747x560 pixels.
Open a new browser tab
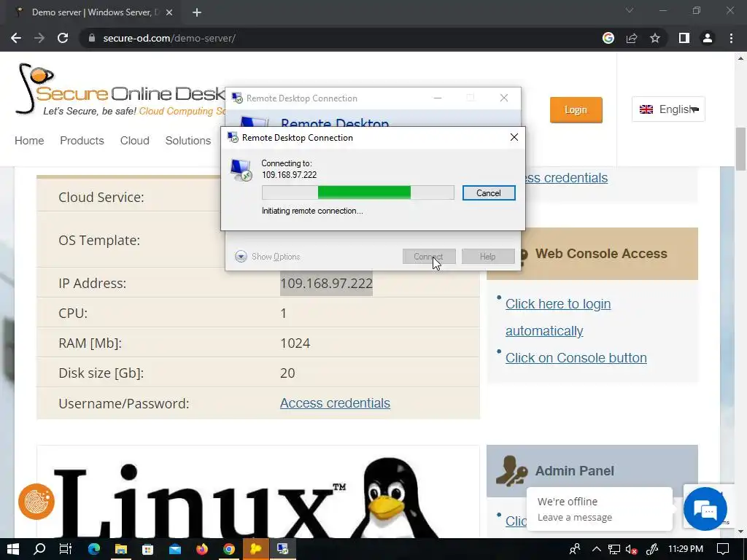[197, 12]
